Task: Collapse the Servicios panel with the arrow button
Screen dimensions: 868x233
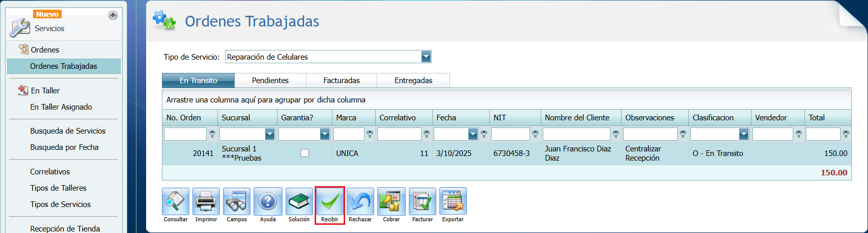Action: coord(113,15)
